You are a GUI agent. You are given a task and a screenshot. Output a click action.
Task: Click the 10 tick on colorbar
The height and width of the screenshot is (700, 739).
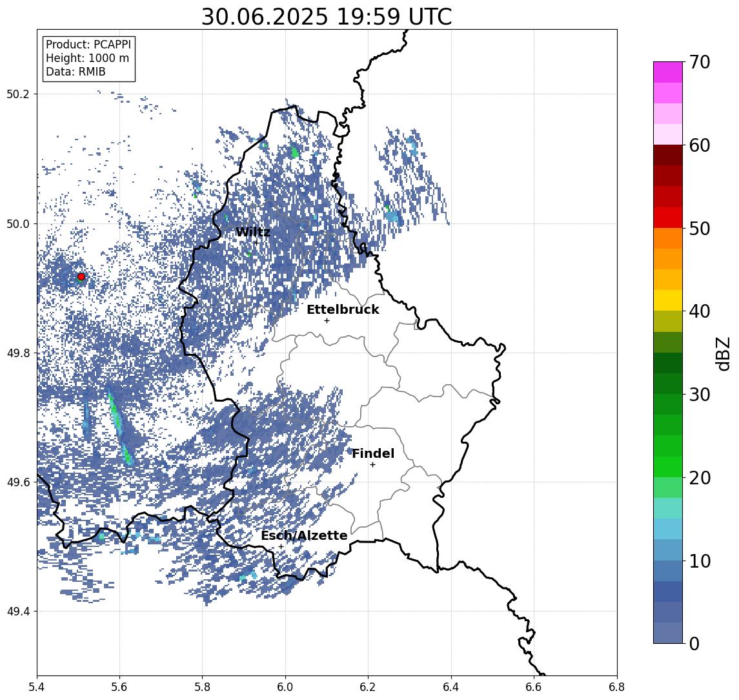(x=700, y=561)
